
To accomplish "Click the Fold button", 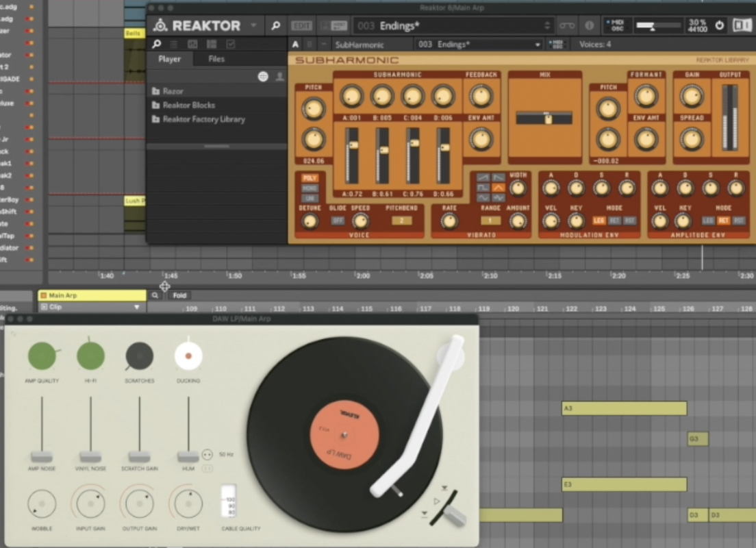I will [179, 295].
